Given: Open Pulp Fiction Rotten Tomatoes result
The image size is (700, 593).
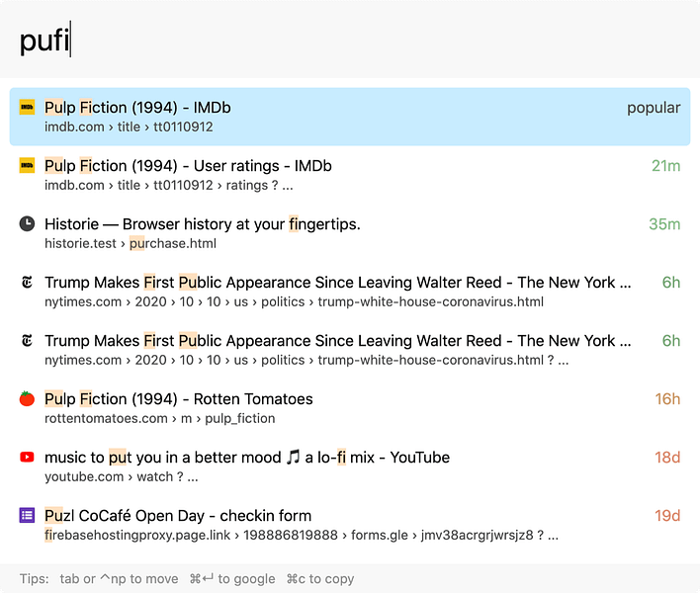Looking at the screenshot, I should [x=178, y=399].
